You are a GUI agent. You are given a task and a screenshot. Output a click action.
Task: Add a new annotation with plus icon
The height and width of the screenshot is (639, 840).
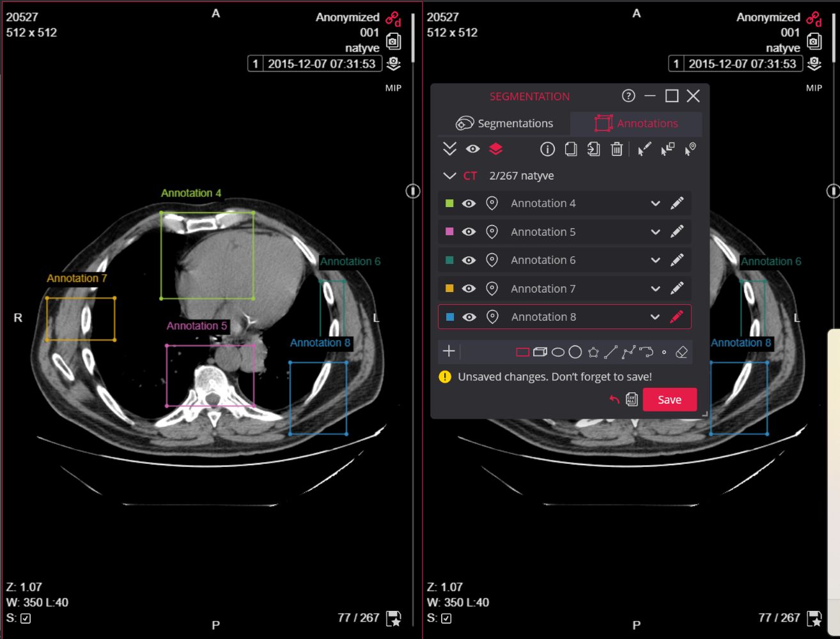[x=449, y=351]
